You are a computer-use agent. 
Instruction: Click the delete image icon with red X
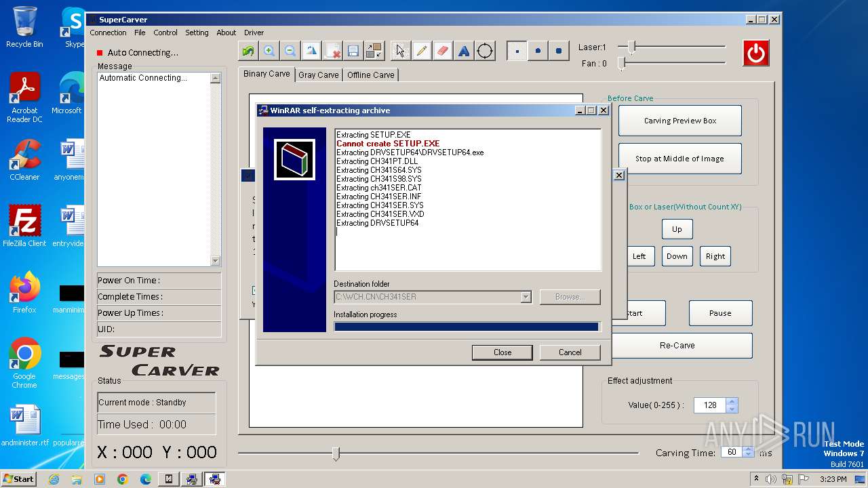[332, 51]
